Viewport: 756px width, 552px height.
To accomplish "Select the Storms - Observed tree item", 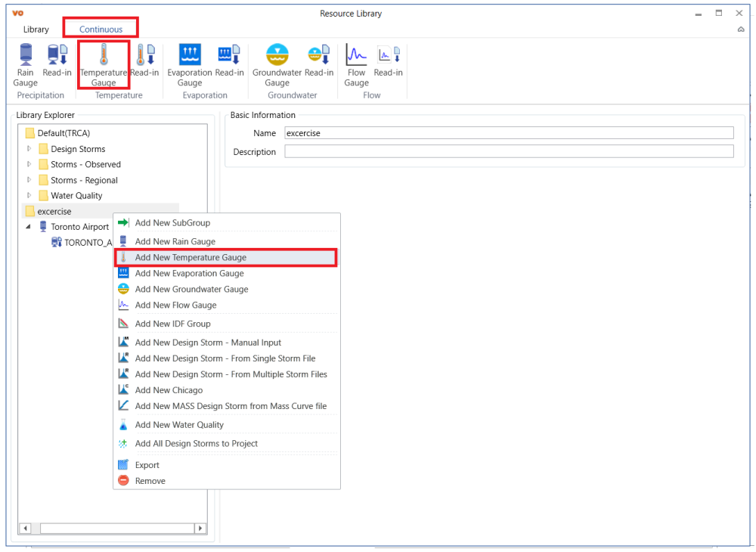I will tap(86, 164).
